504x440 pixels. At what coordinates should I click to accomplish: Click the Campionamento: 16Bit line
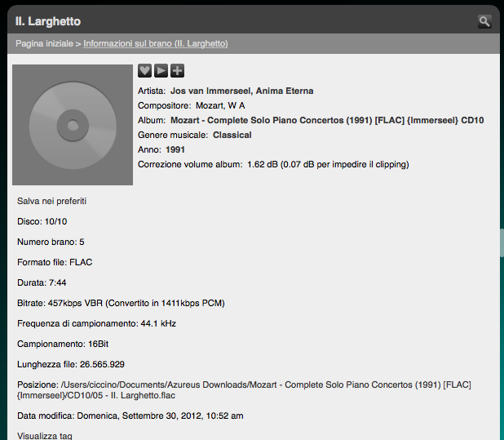63,344
